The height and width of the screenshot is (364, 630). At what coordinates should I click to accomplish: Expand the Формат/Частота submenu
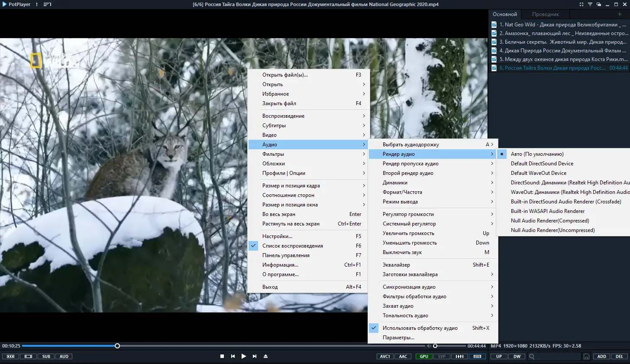(x=433, y=192)
